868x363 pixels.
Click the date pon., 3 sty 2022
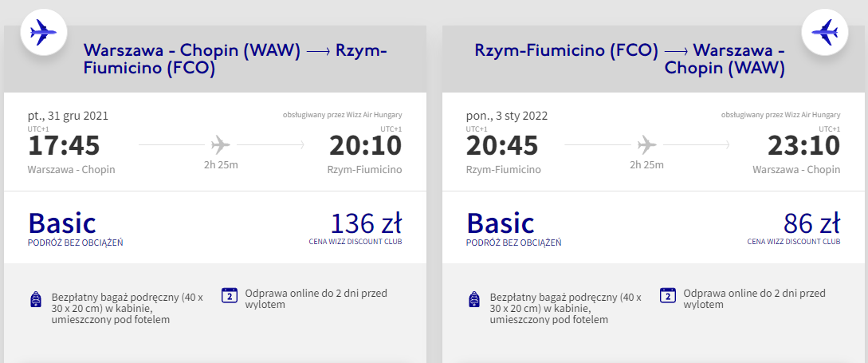(507, 116)
